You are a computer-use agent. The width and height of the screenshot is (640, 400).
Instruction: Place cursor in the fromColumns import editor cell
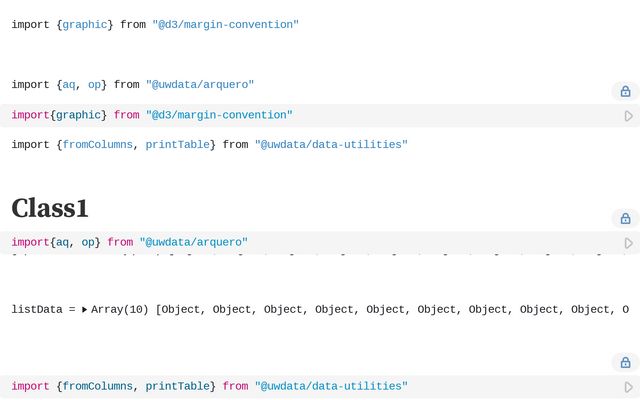[310, 386]
